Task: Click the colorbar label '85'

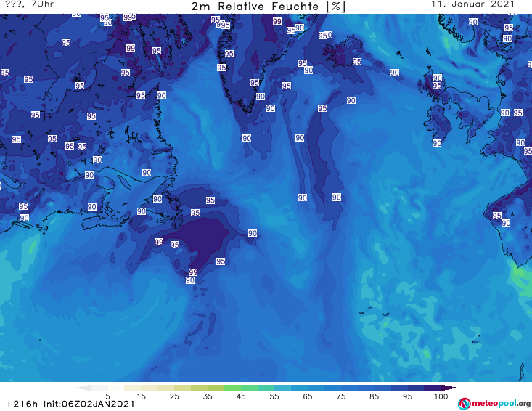Action: pyautogui.click(x=375, y=396)
